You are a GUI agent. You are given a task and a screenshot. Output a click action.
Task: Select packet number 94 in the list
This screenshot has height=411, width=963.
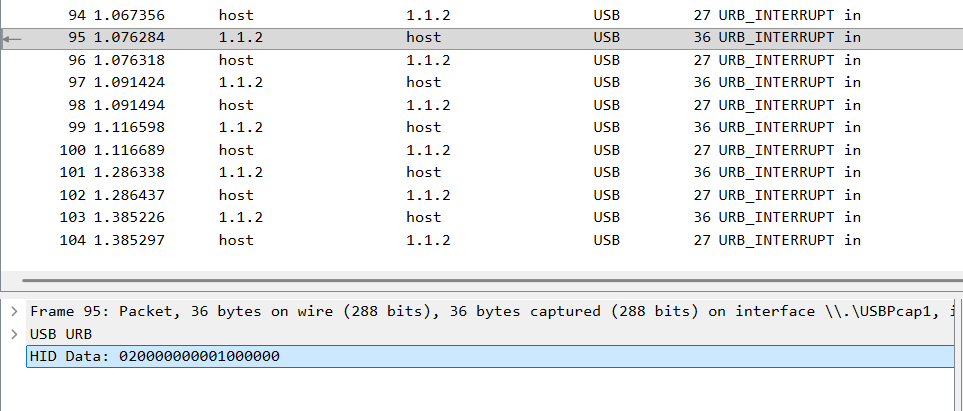point(76,15)
